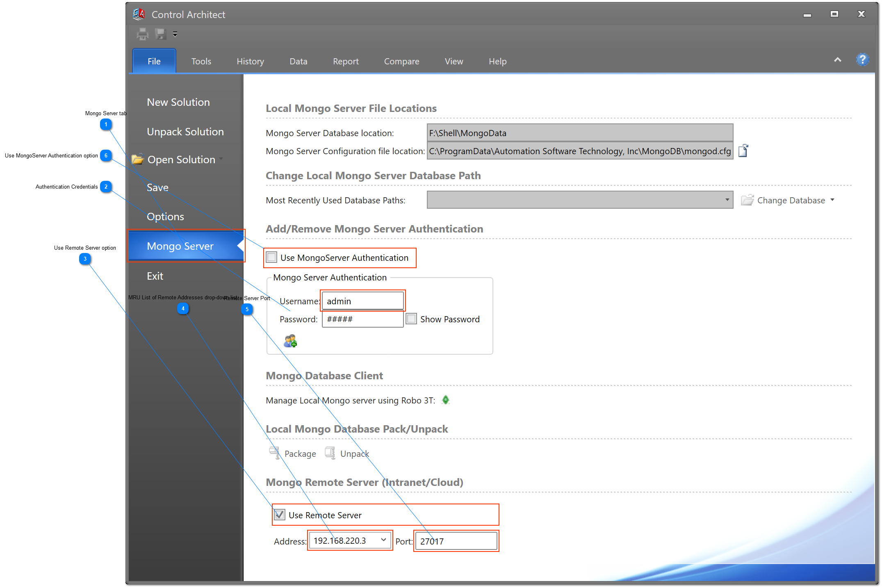Open help via the blue question mark icon
The image size is (882, 588).
coord(862,60)
